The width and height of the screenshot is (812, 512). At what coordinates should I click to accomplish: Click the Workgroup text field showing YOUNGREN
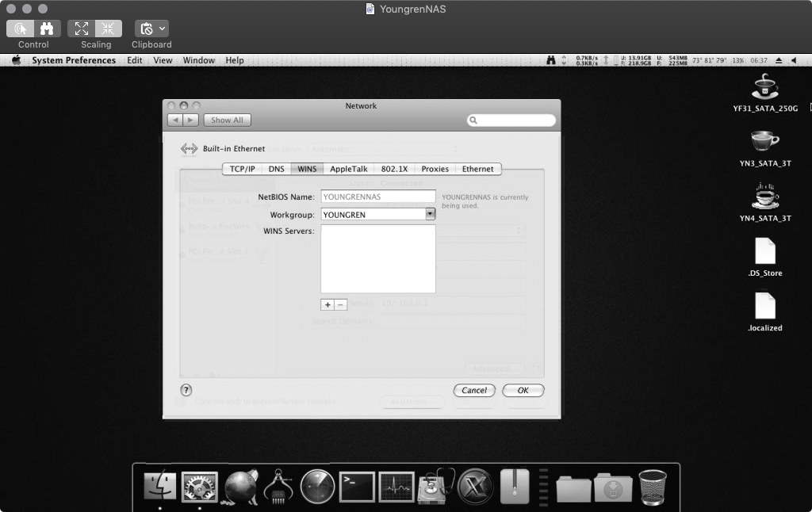pyautogui.click(x=373, y=214)
